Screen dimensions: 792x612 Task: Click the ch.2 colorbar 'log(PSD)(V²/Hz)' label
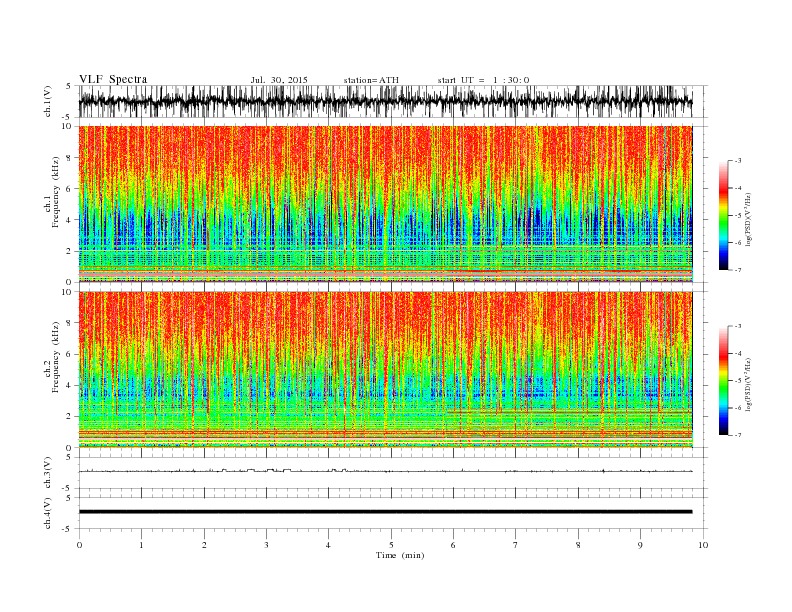(748, 384)
